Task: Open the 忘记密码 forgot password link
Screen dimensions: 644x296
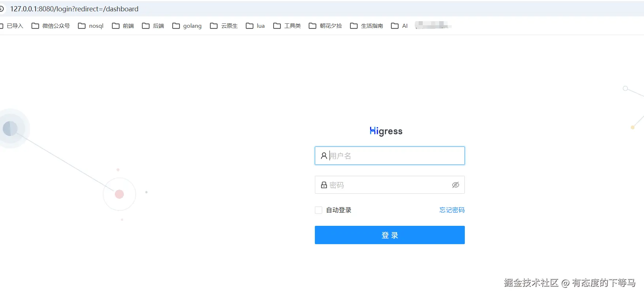Action: pos(452,210)
